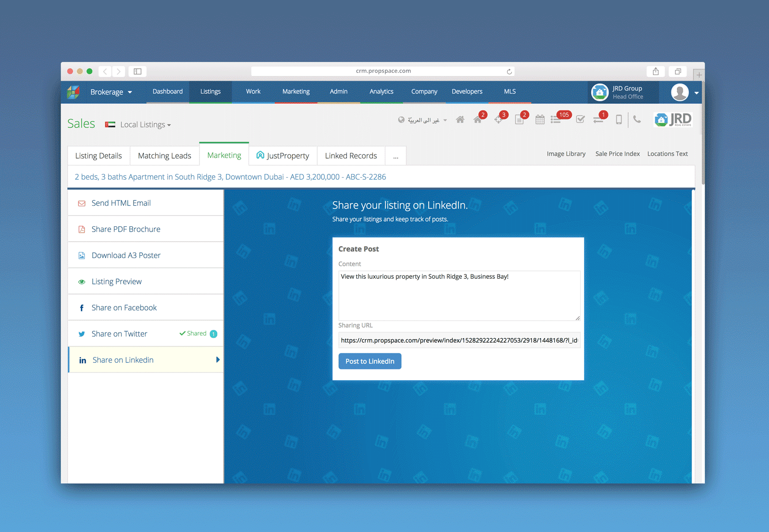Toggle the browser sidebar
The image size is (769, 532).
(x=137, y=72)
